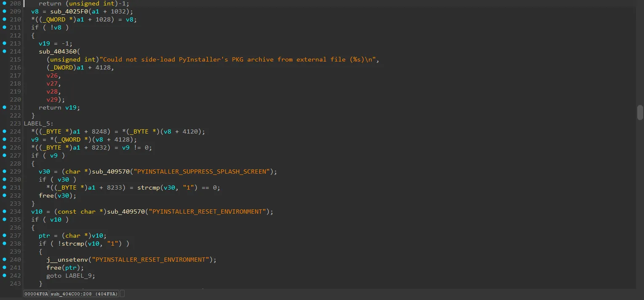Click the red v26 argument variable
Screen dimensions: 644x300
point(53,75)
